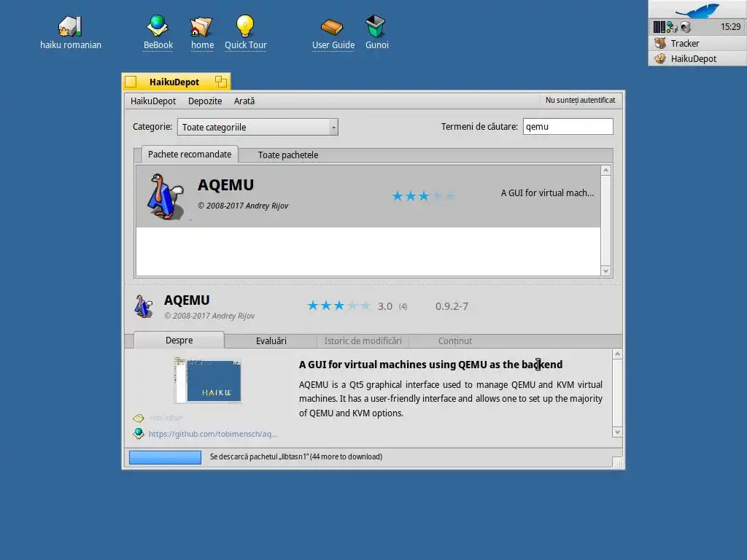Click the AQEMU screenshot thumbnail
The image size is (747, 560).
click(208, 381)
